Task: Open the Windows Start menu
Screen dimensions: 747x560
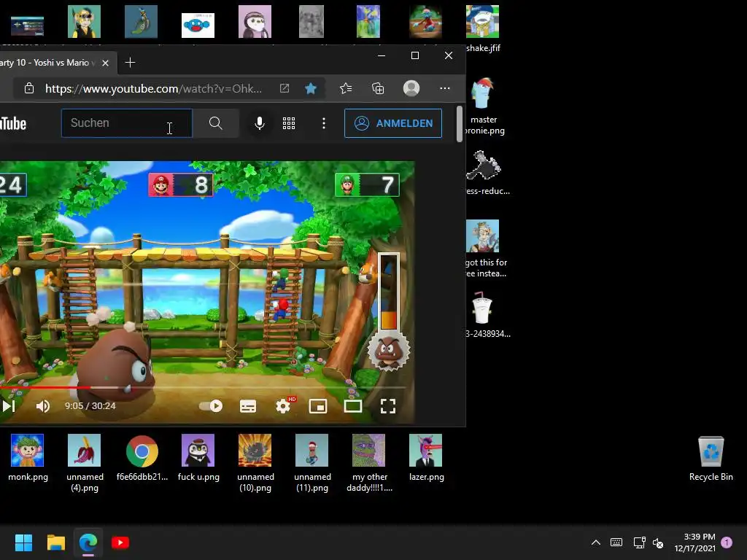Action: tap(23, 542)
